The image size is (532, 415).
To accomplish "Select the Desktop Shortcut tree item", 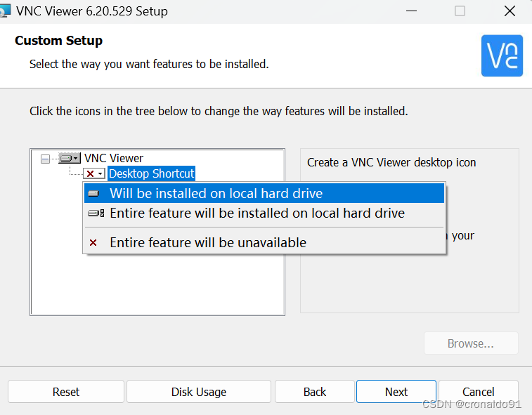I will (151, 173).
